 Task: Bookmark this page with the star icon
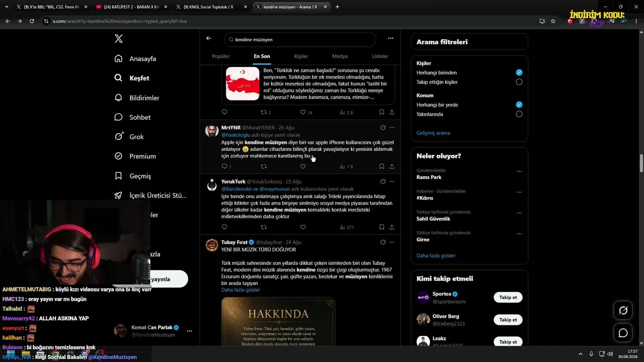click(553, 21)
